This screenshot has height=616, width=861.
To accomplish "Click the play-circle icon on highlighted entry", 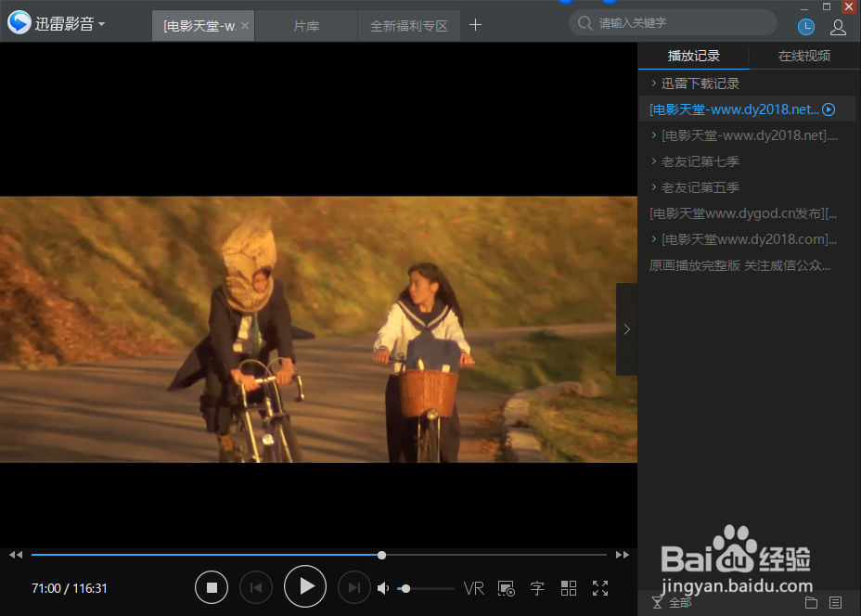I will [829, 109].
